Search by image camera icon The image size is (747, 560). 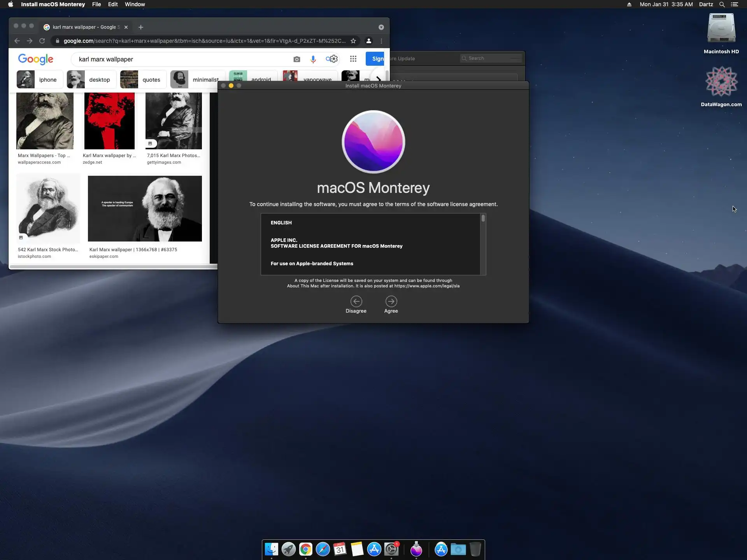(297, 59)
